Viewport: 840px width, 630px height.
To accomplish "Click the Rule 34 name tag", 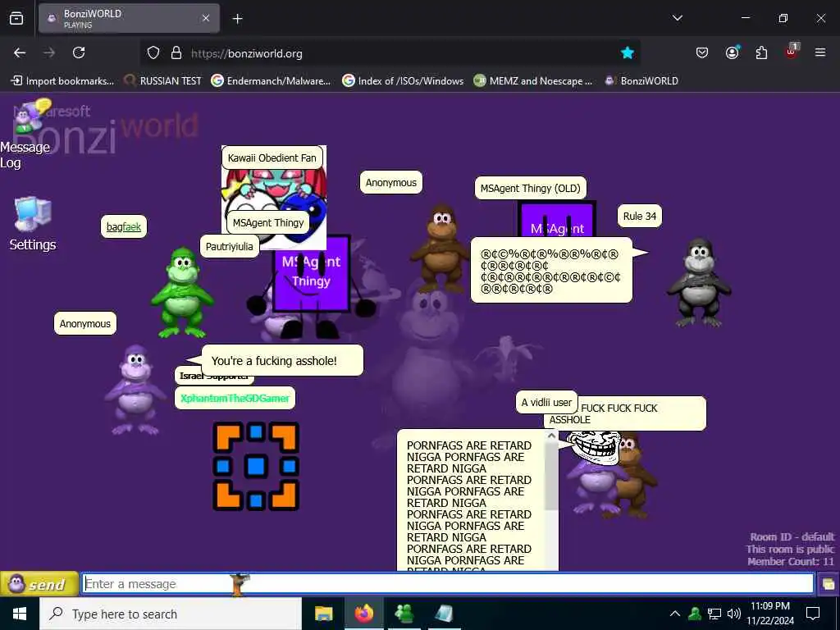I will coord(640,216).
